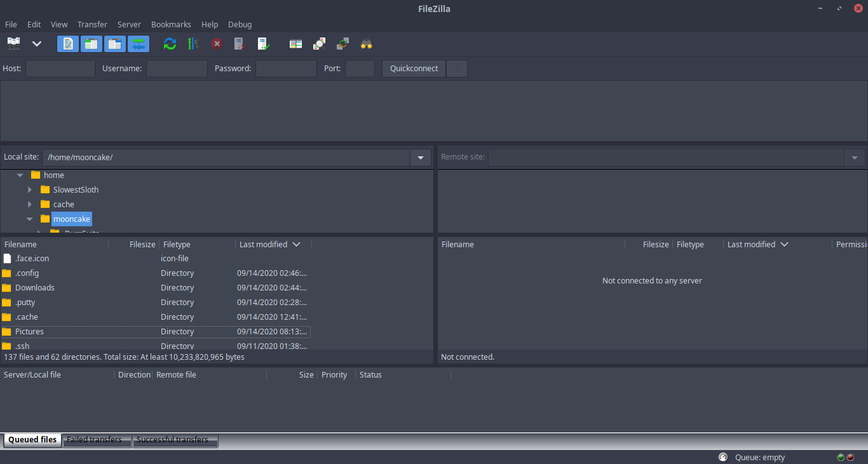Reconnect to the last used server
The image size is (868, 464).
(264, 44)
